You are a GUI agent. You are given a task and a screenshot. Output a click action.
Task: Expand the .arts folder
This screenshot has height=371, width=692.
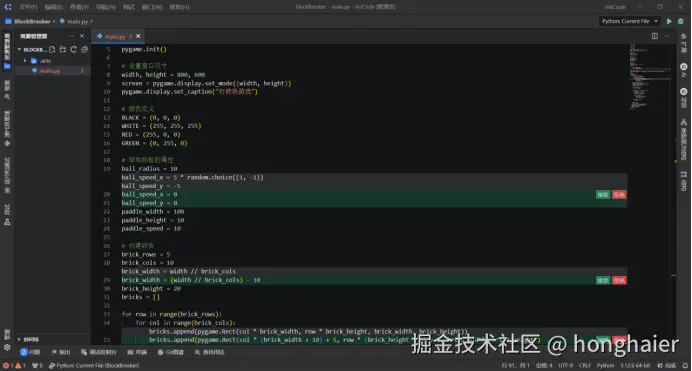[25, 61]
